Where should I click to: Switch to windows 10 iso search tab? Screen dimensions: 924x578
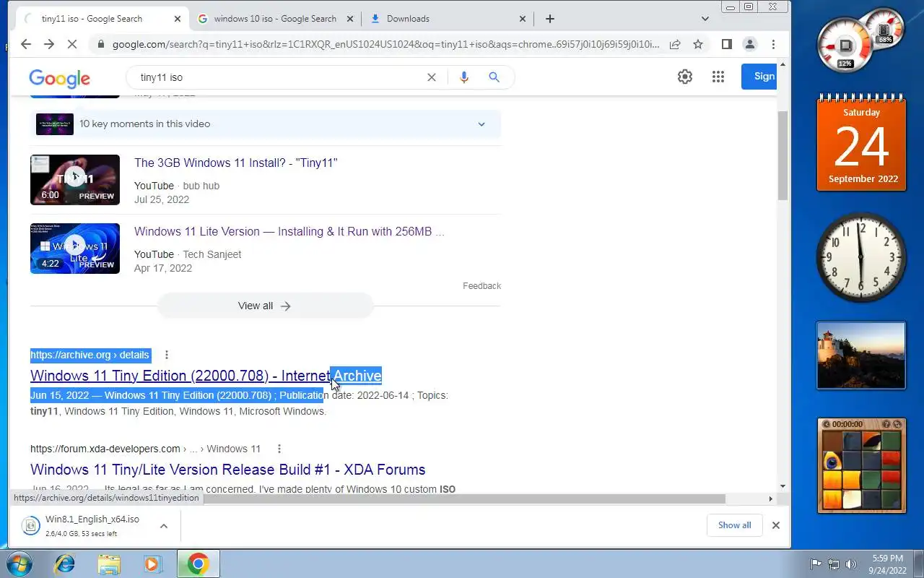(x=275, y=19)
